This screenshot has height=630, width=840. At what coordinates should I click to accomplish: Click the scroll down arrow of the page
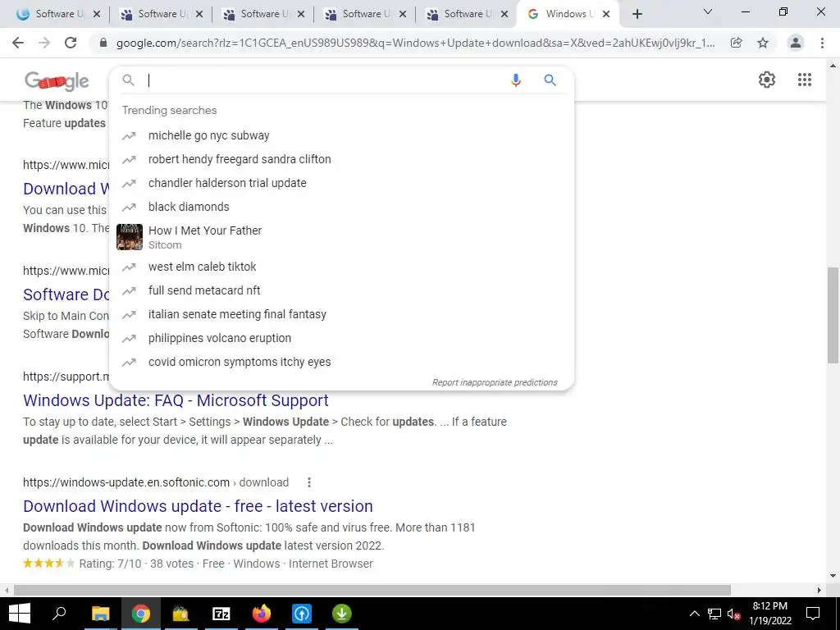point(833,577)
